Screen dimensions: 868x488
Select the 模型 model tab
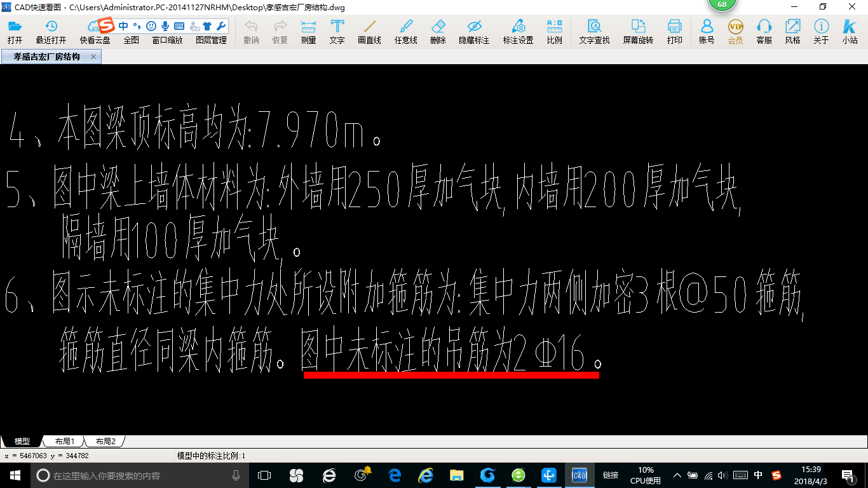click(x=22, y=441)
